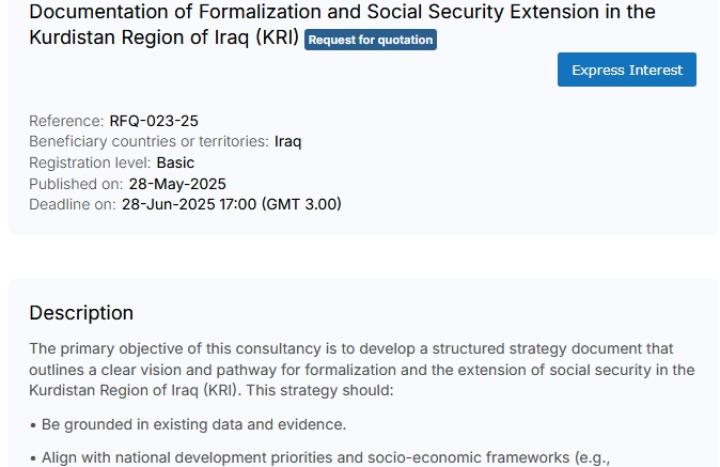This screenshot has width=720, height=467.
Task: Select the Request for quotation badge
Action: (371, 40)
